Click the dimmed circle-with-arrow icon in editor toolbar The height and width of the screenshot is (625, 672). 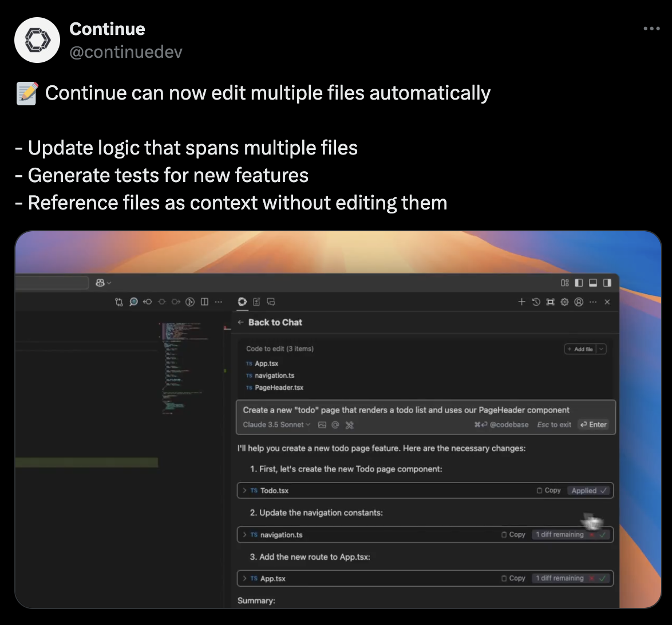click(176, 302)
